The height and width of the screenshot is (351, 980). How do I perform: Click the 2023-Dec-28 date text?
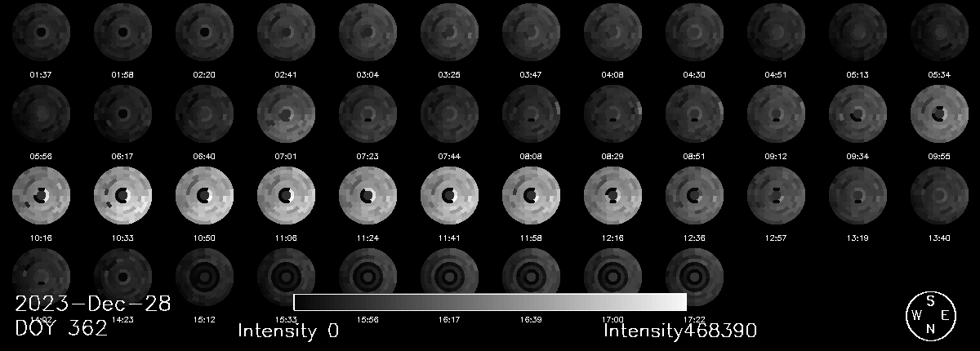point(92,304)
